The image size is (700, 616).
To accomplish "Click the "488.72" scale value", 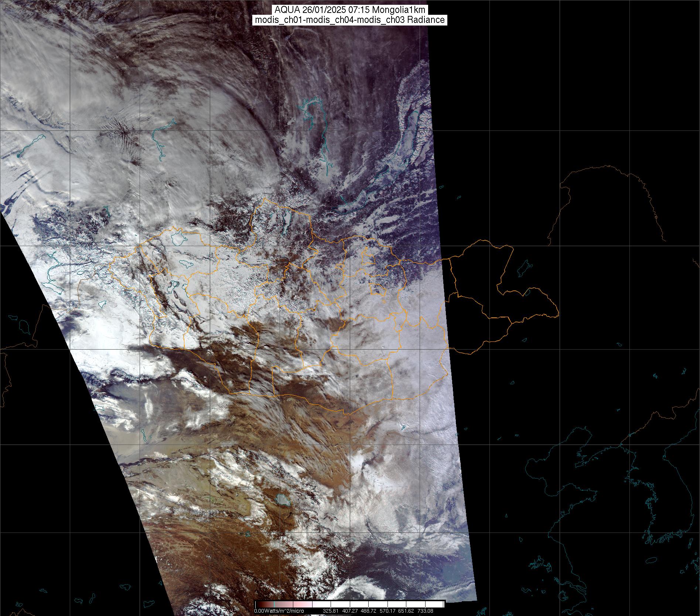I will click(x=369, y=611).
